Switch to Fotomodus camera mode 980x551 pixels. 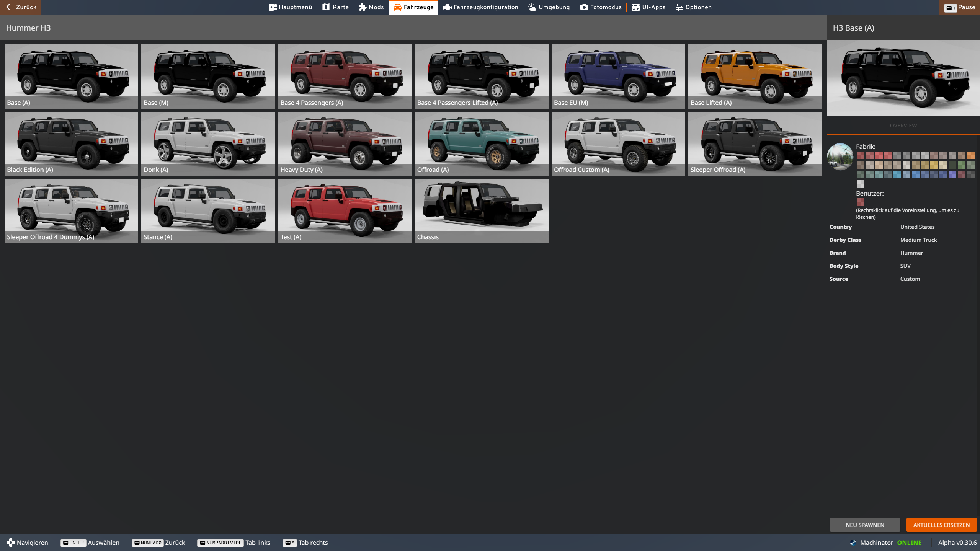pyautogui.click(x=601, y=7)
